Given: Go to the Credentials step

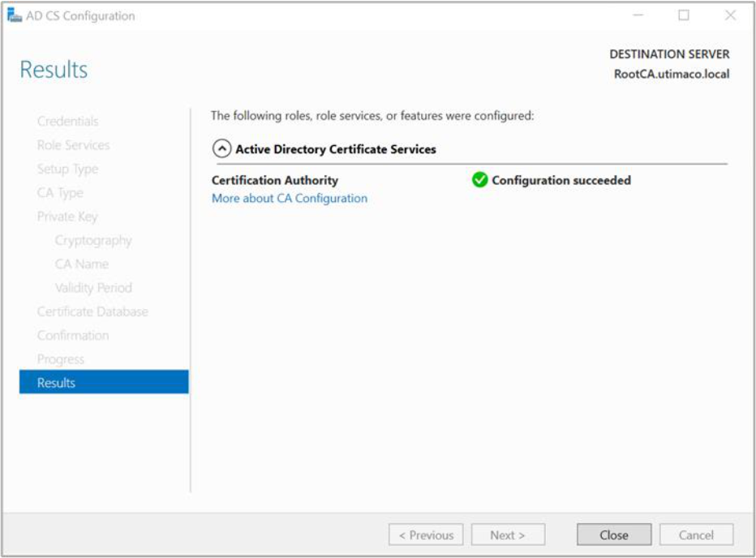Looking at the screenshot, I should [x=67, y=121].
